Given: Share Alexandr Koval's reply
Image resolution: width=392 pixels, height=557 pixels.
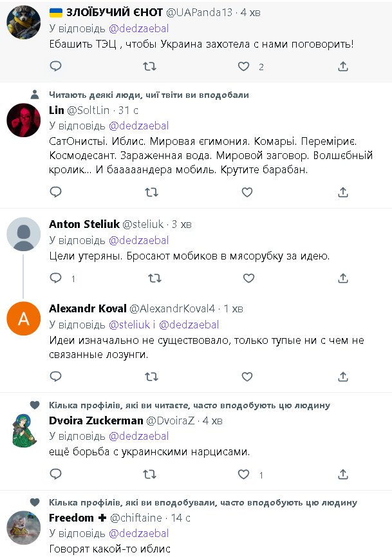Looking at the screenshot, I should click(x=343, y=376).
